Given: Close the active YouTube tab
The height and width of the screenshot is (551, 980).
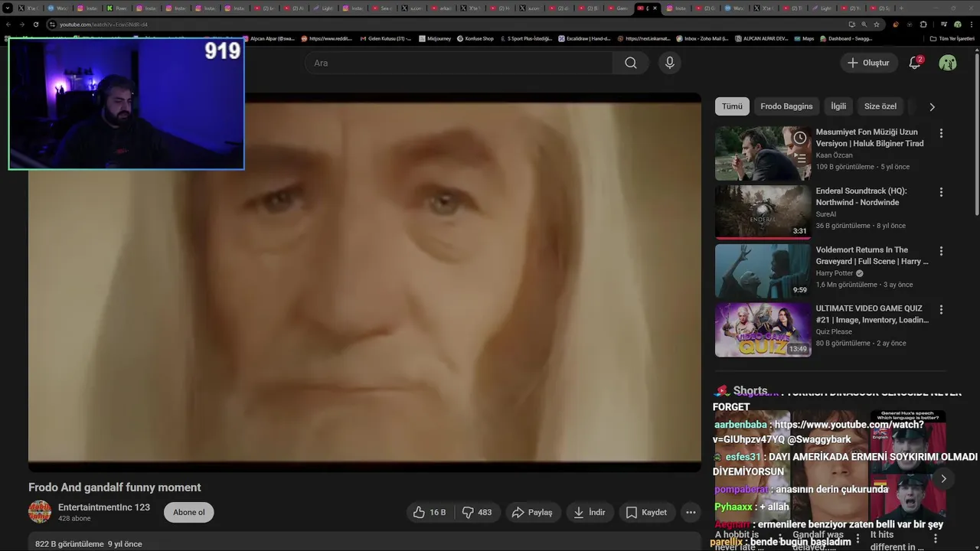Looking at the screenshot, I should click(655, 8).
